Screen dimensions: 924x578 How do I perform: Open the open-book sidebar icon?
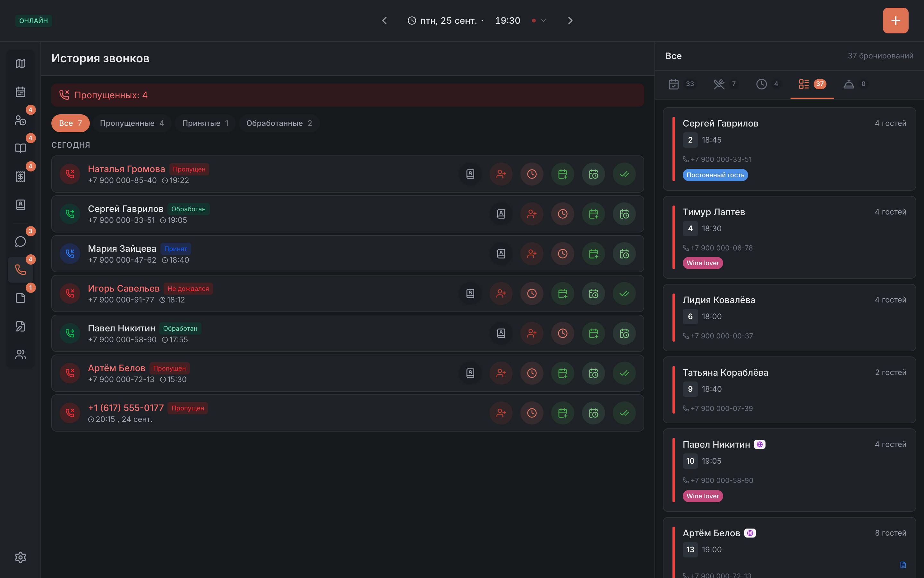click(21, 148)
